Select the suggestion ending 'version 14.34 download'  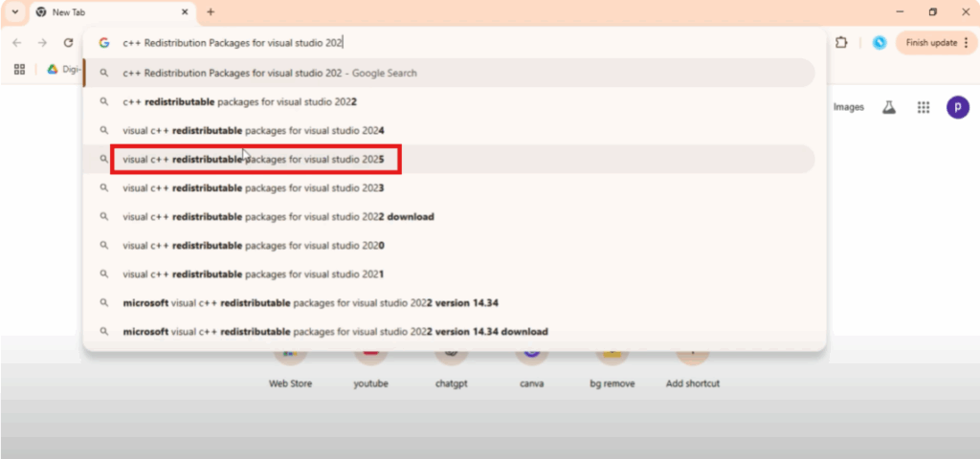pyautogui.click(x=450, y=332)
